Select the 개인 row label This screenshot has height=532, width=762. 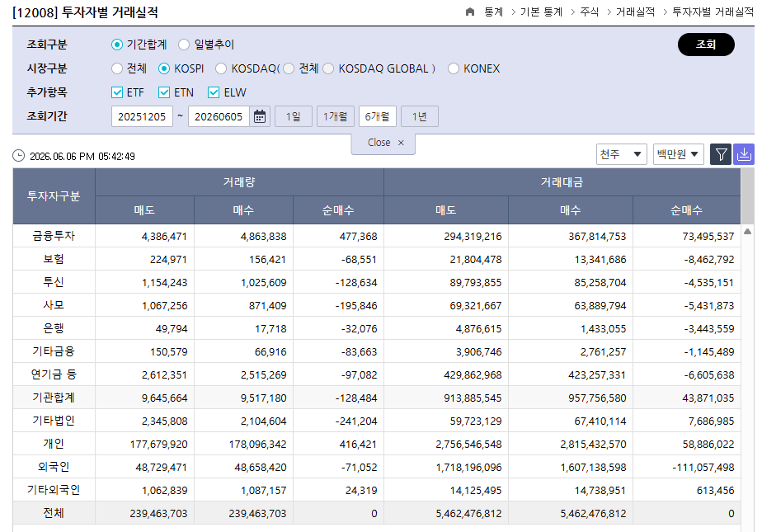pos(54,444)
